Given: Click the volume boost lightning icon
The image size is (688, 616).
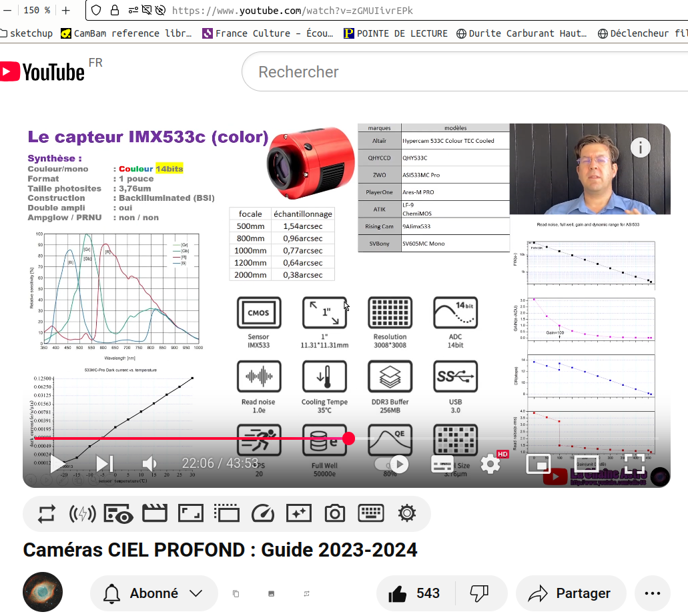Looking at the screenshot, I should [83, 514].
